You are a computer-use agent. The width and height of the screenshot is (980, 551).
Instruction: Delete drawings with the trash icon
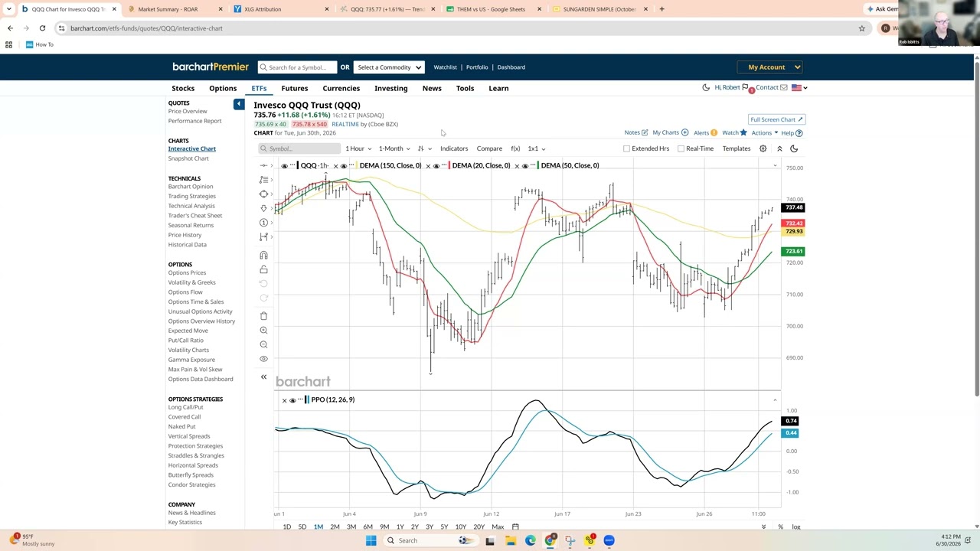click(263, 316)
